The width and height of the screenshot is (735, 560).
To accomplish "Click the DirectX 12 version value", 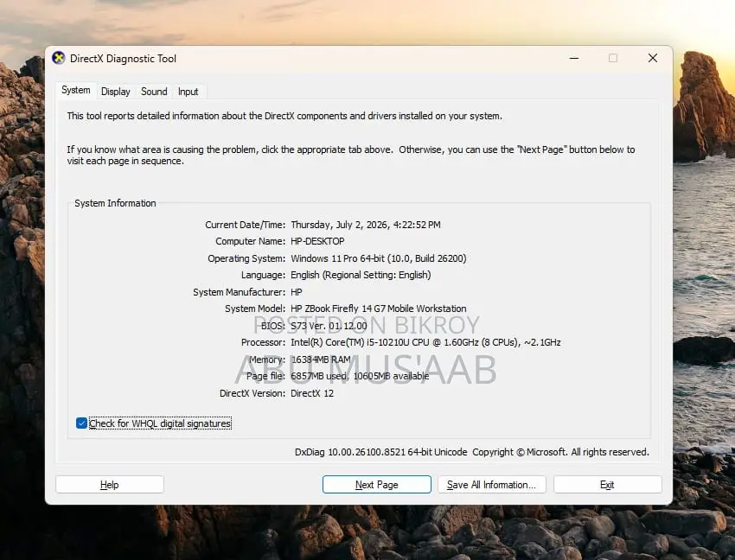I will point(312,393).
